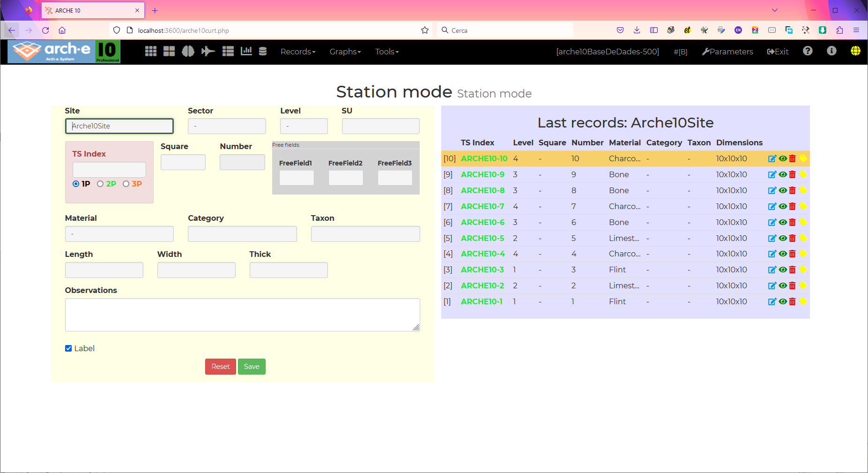Open the bar chart icon in navbar
868x473 pixels.
click(246, 51)
